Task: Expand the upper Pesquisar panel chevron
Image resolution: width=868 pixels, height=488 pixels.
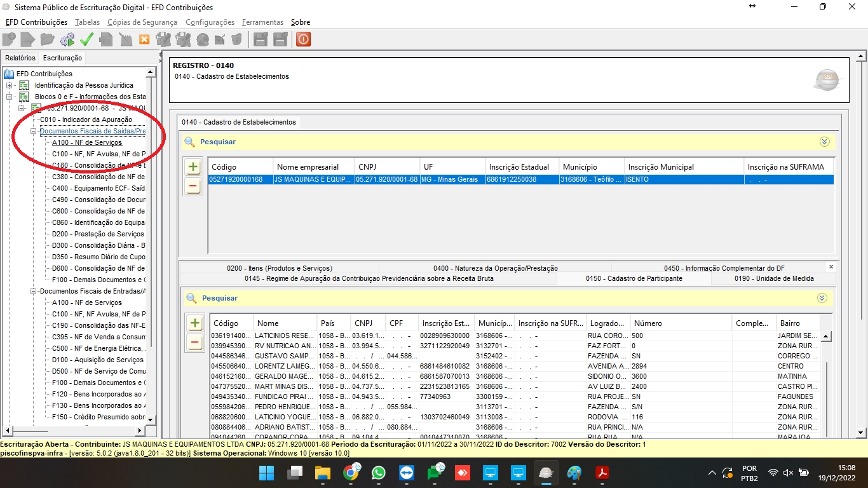Action: coord(824,142)
